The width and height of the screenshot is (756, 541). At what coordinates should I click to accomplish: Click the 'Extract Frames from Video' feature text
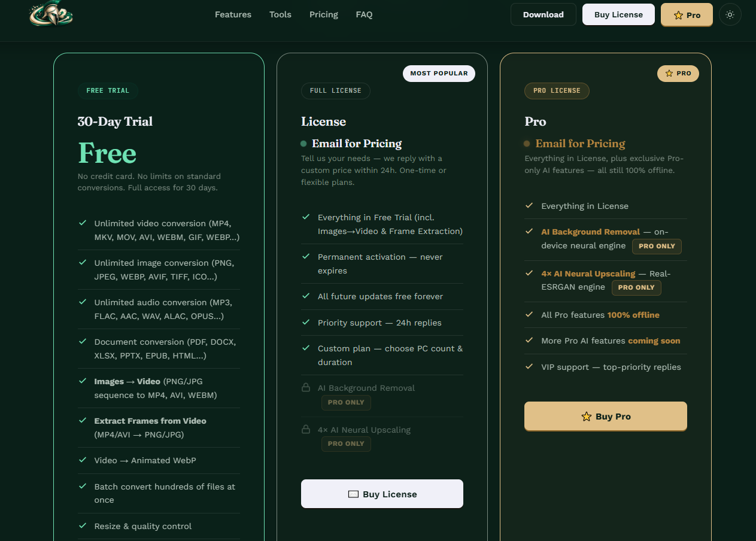click(150, 421)
